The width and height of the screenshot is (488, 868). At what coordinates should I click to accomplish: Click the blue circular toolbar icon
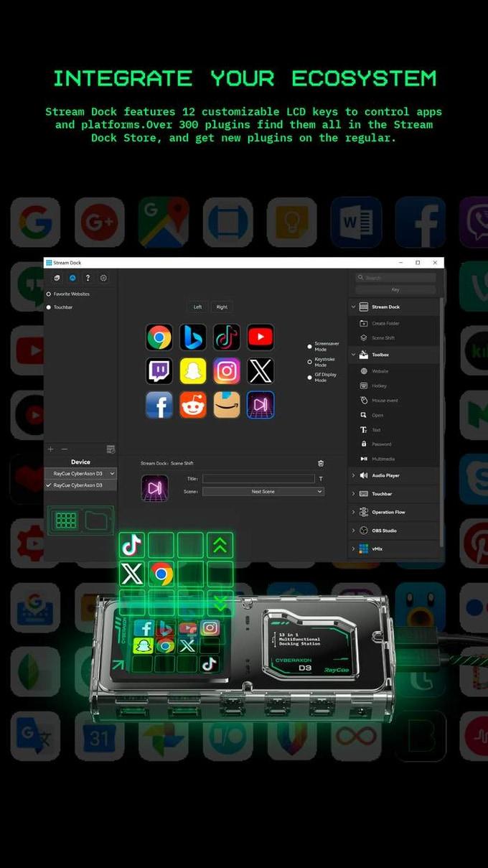coord(72,278)
